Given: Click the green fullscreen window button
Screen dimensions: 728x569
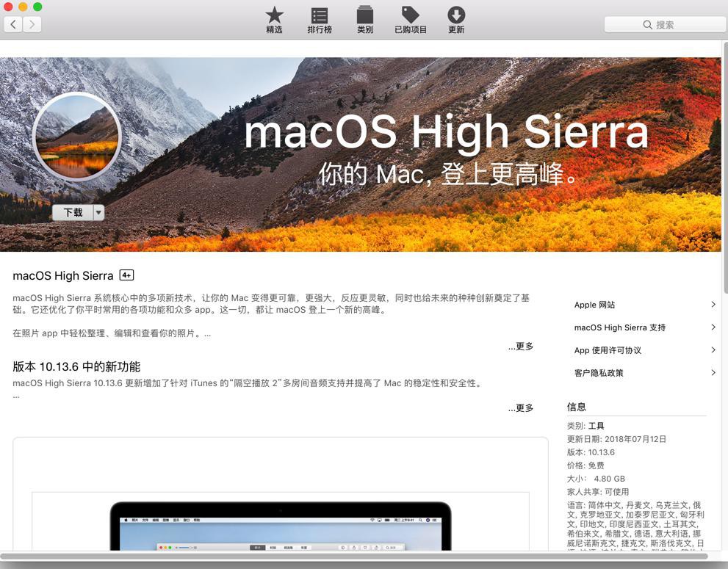Looking at the screenshot, I should [x=37, y=7].
